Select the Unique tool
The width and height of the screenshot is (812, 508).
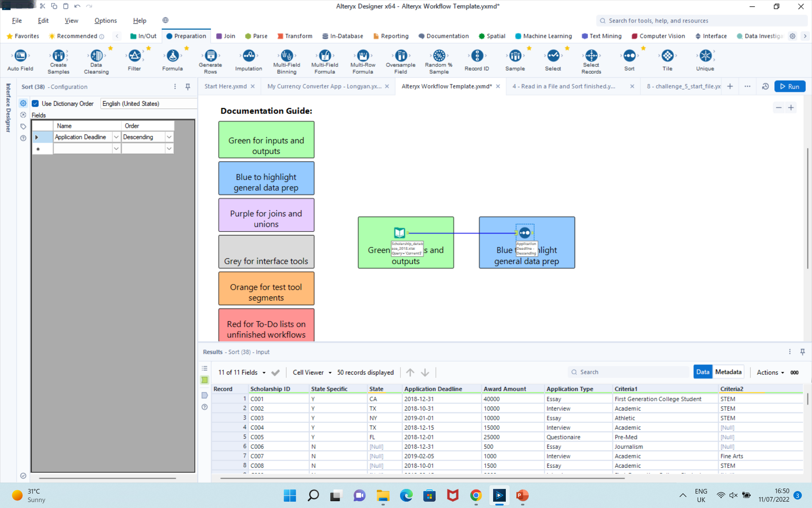[705, 61]
